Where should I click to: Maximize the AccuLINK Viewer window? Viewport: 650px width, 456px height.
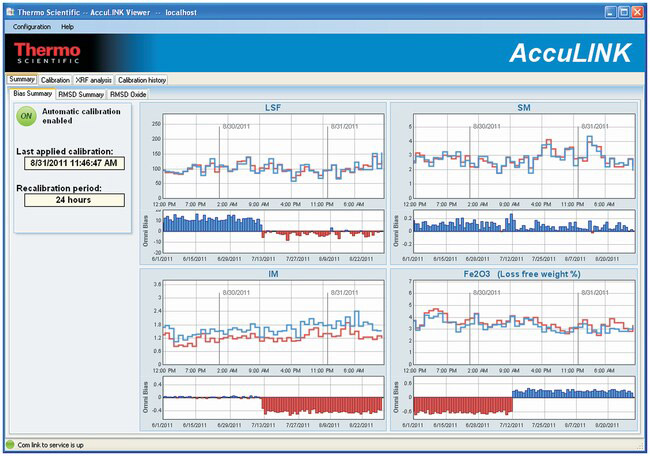click(622, 10)
